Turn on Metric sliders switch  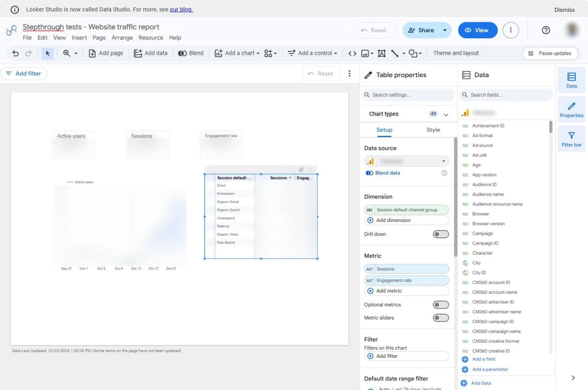point(441,318)
